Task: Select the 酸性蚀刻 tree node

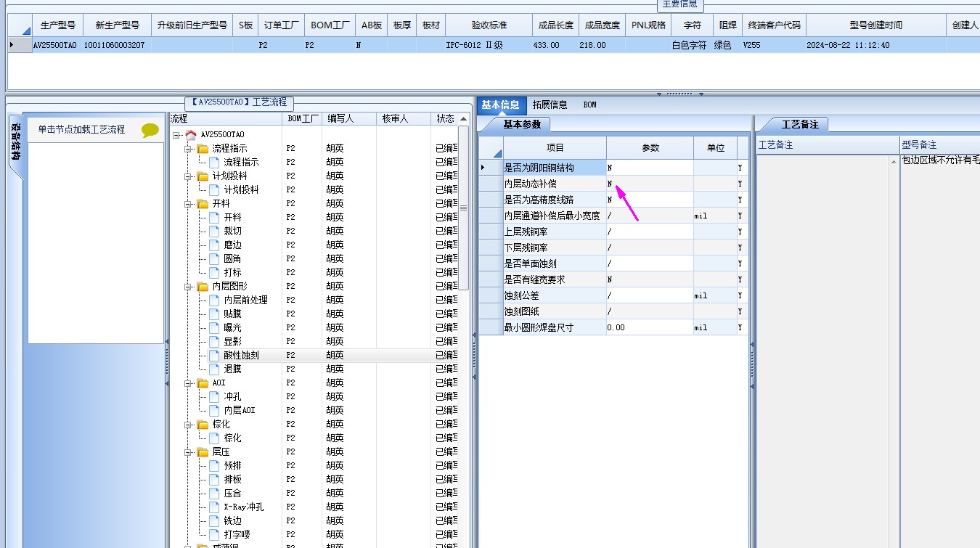Action: point(241,355)
